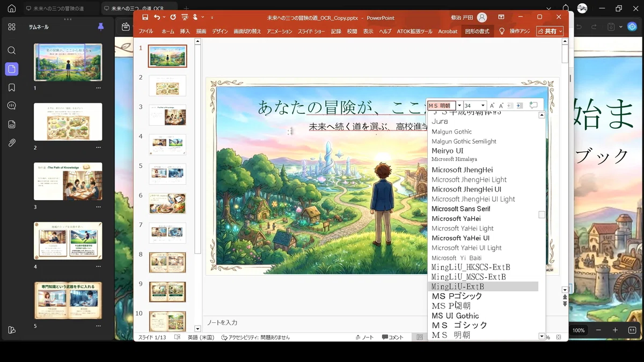Click 英語 (米国) language in status bar
Screen dimensions: 644x362
pyautogui.click(x=201, y=337)
